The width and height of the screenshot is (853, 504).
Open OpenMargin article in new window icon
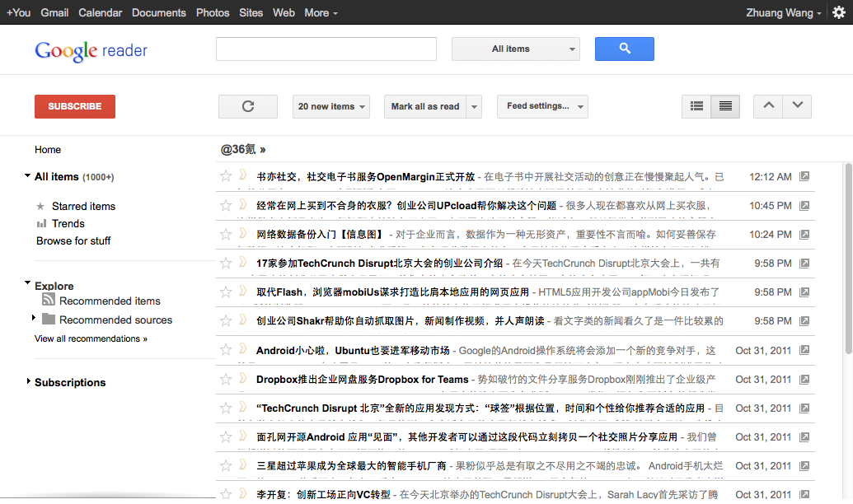point(804,176)
